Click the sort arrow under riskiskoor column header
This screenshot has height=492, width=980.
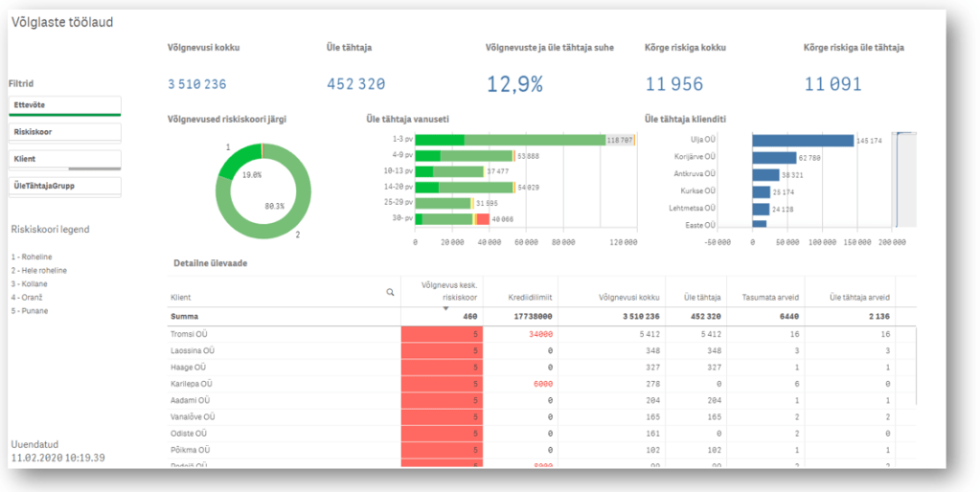(444, 307)
